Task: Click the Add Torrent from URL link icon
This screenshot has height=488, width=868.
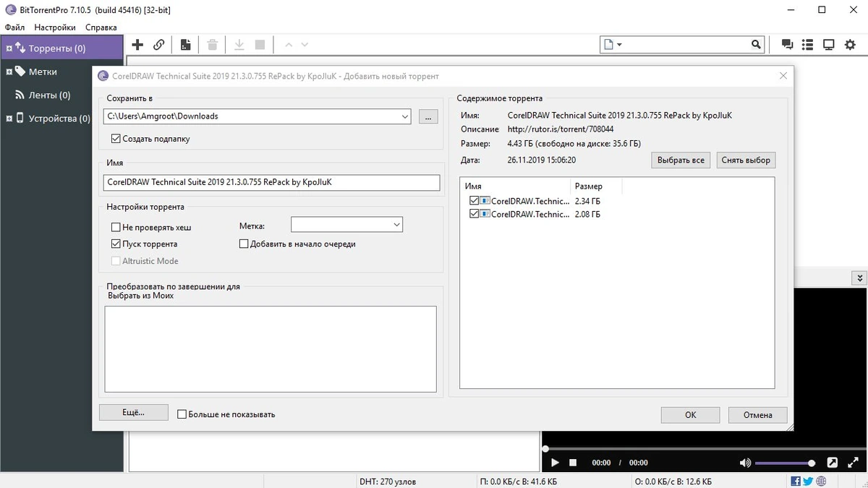Action: (x=159, y=45)
